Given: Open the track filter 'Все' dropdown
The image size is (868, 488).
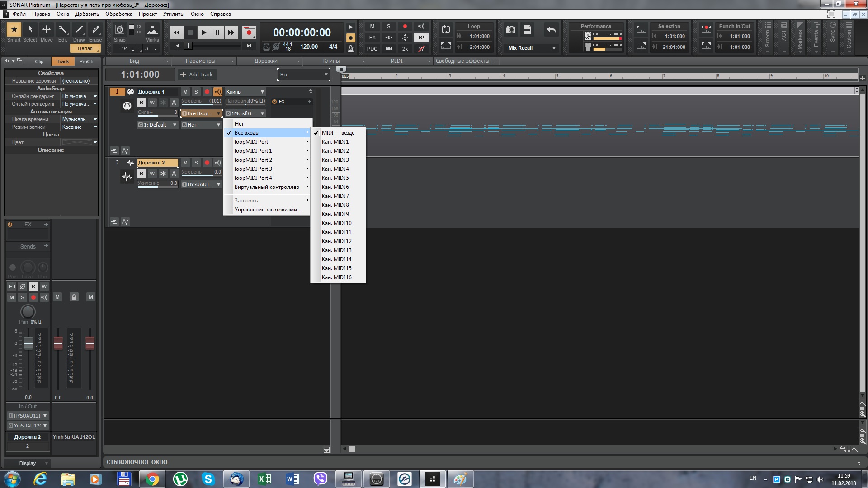Looking at the screenshot, I should point(325,75).
